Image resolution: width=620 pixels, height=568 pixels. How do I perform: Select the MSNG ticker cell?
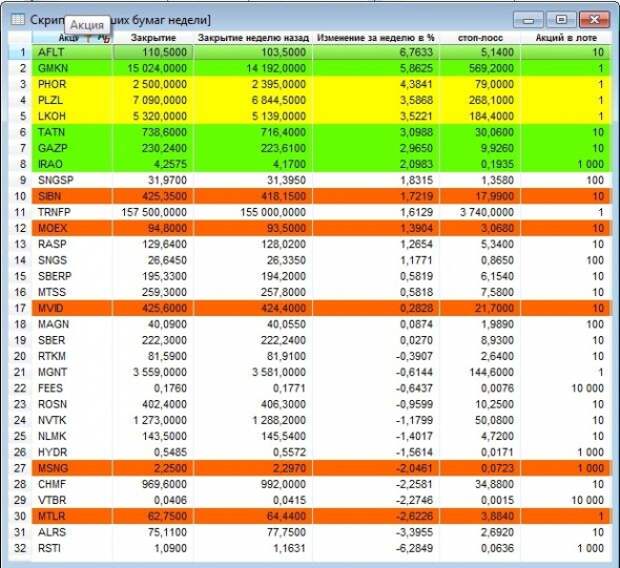(x=72, y=468)
